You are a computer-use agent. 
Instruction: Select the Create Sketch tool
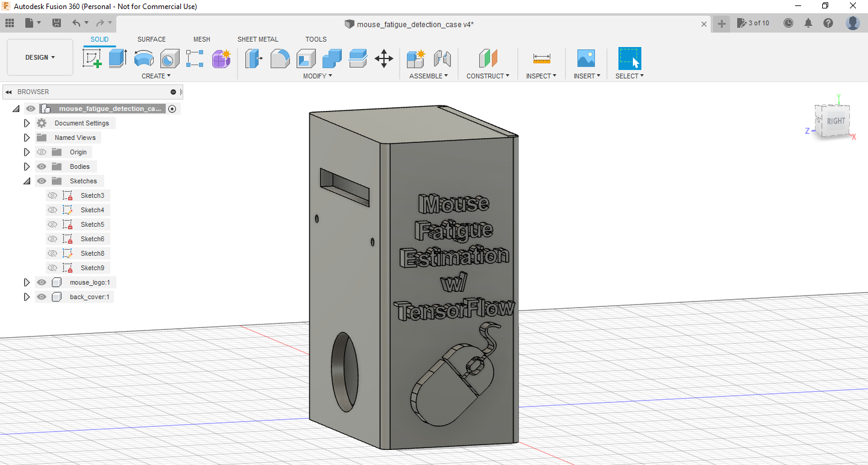pos(92,59)
